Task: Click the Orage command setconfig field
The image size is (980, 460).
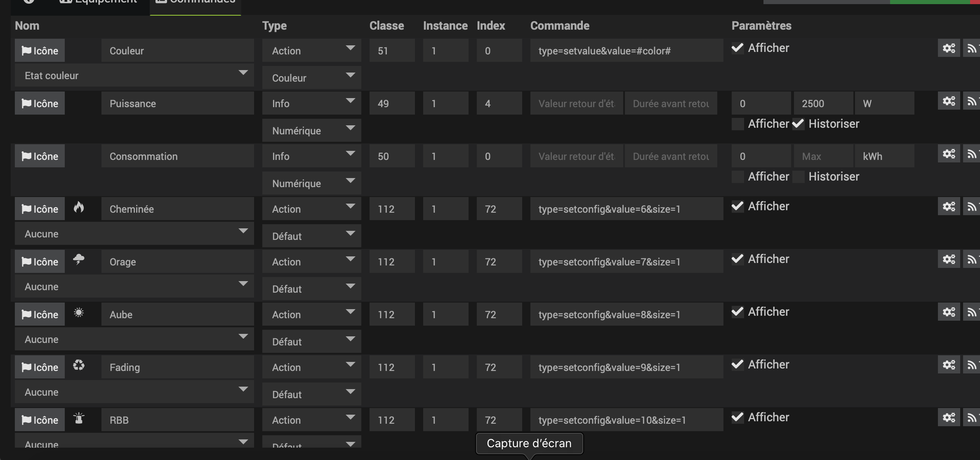Action: click(626, 262)
